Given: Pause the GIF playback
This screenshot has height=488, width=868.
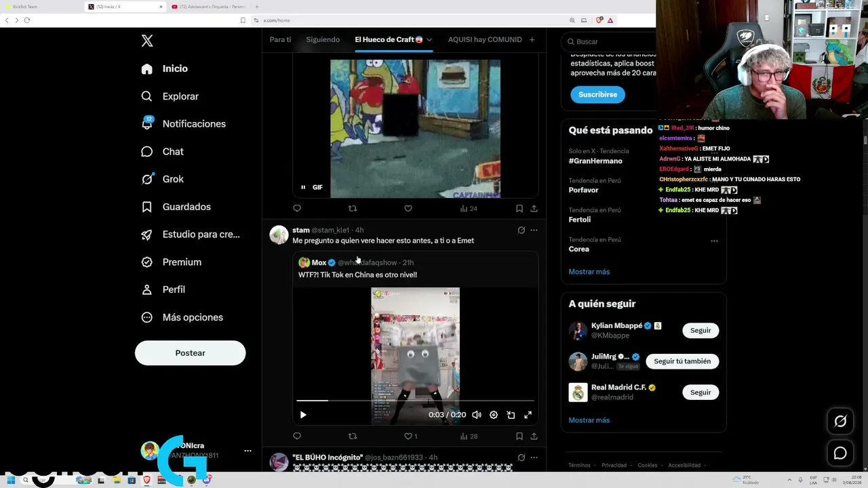Looking at the screenshot, I should coord(303,187).
